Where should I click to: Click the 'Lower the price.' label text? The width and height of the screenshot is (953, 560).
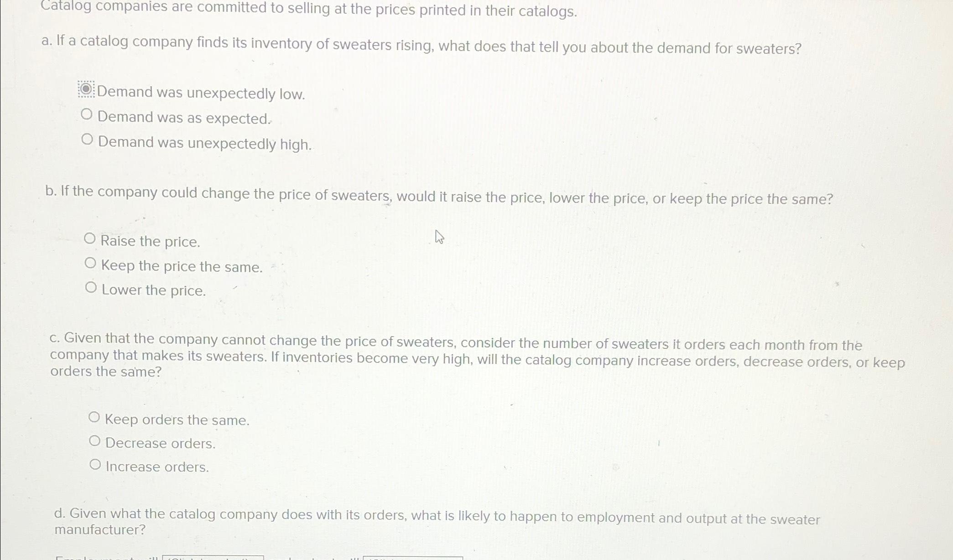point(154,290)
